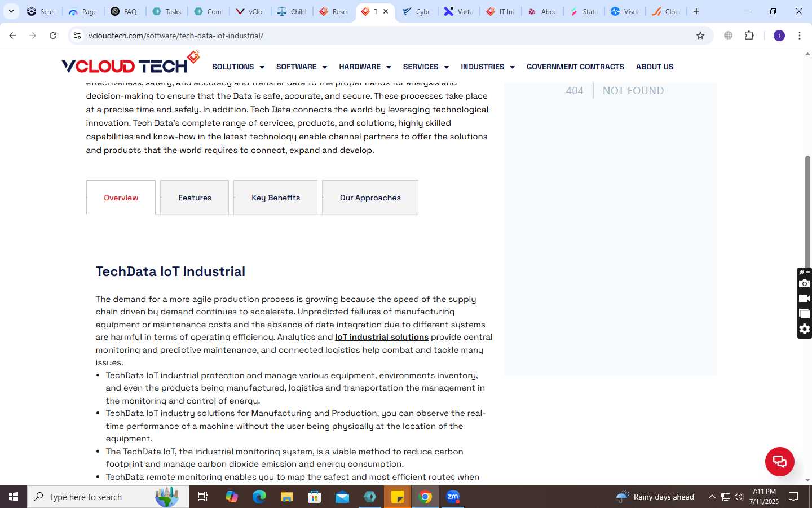Open the notification center icon
Screen dimensions: 812x508
pos(793,497)
